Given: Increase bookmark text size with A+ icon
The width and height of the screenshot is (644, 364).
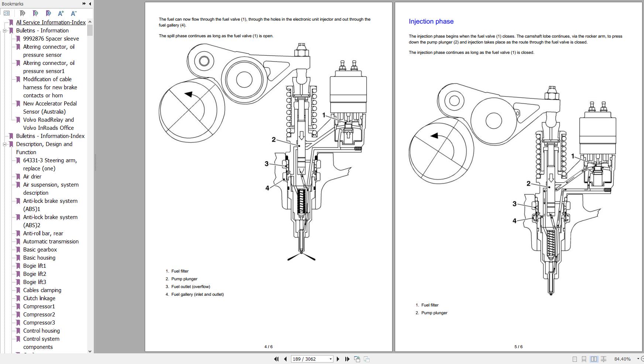Looking at the screenshot, I should pos(61,13).
